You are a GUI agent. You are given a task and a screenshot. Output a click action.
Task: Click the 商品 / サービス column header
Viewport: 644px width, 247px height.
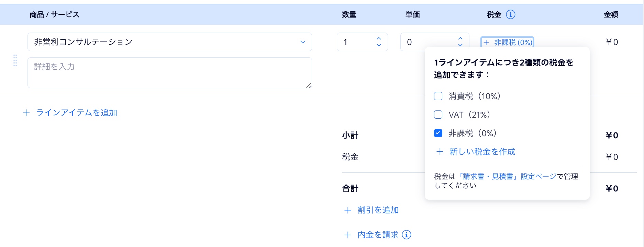pyautogui.click(x=54, y=14)
